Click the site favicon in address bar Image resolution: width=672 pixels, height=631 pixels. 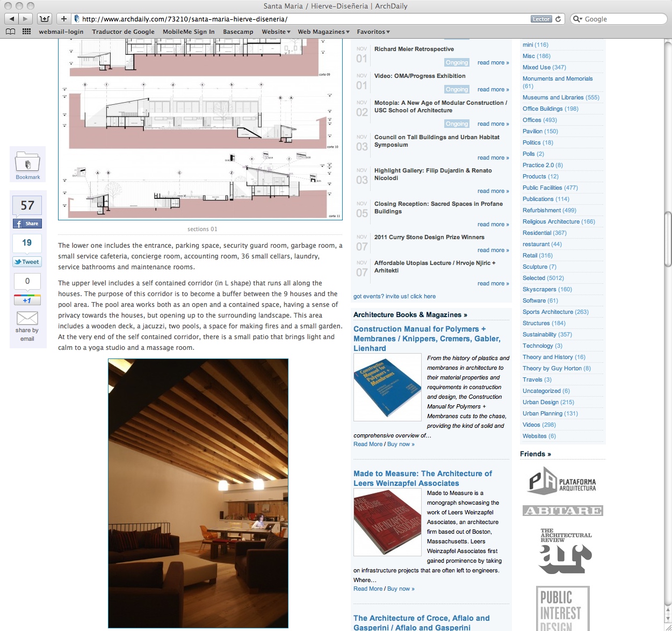pos(77,19)
